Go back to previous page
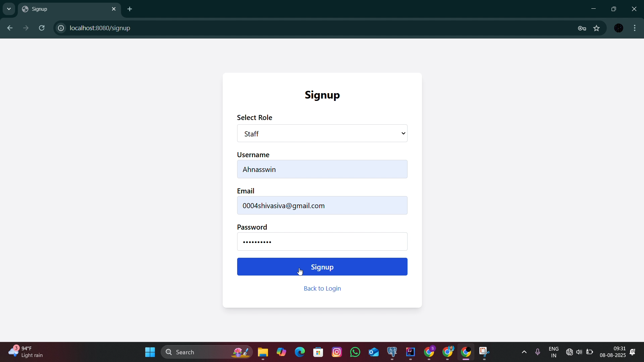The height and width of the screenshot is (362, 644). click(x=10, y=28)
